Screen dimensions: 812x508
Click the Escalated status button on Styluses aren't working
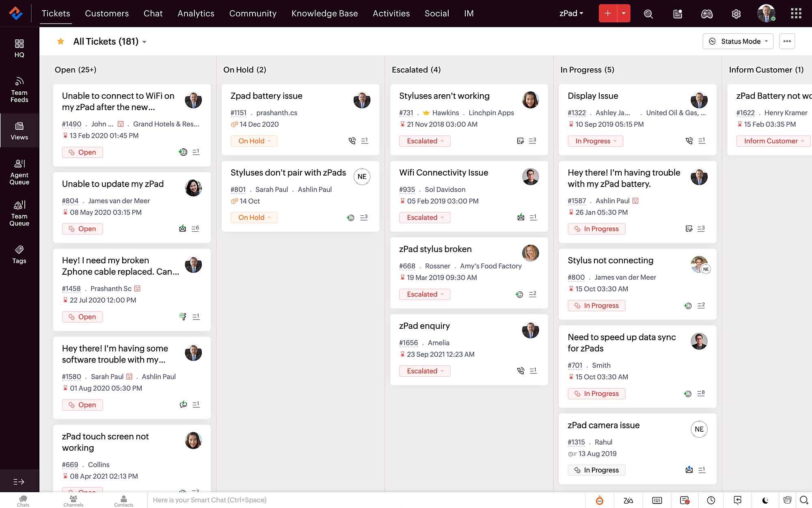tap(425, 141)
